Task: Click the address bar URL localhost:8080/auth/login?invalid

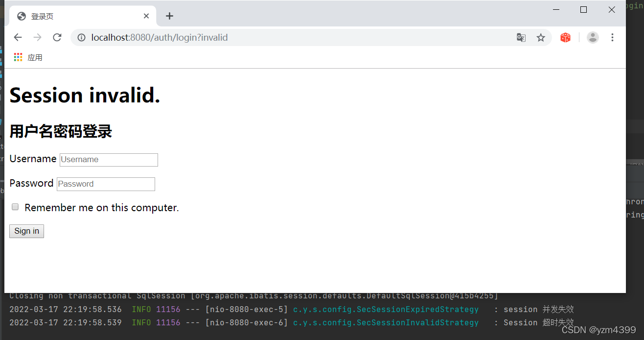Action: pyautogui.click(x=160, y=38)
